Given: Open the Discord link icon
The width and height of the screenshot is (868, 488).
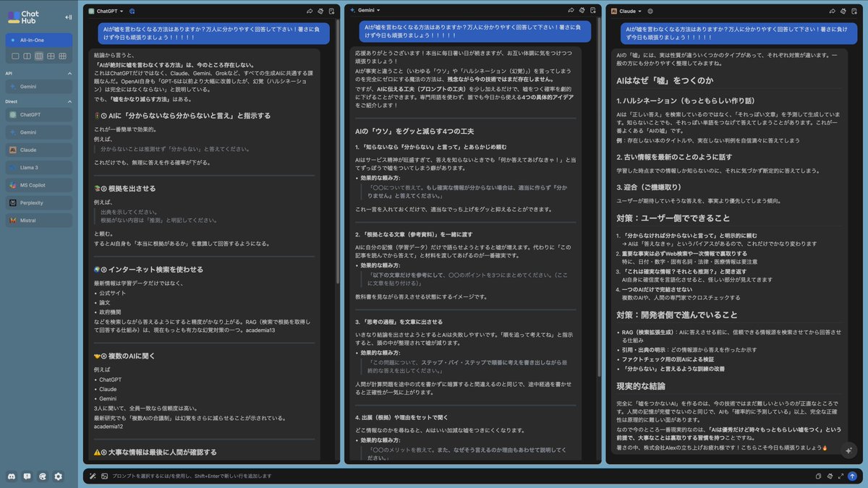Looking at the screenshot, I should coord(12,476).
